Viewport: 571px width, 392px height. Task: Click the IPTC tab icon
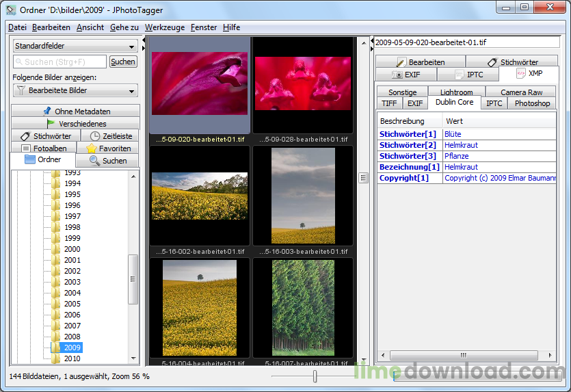pos(460,75)
